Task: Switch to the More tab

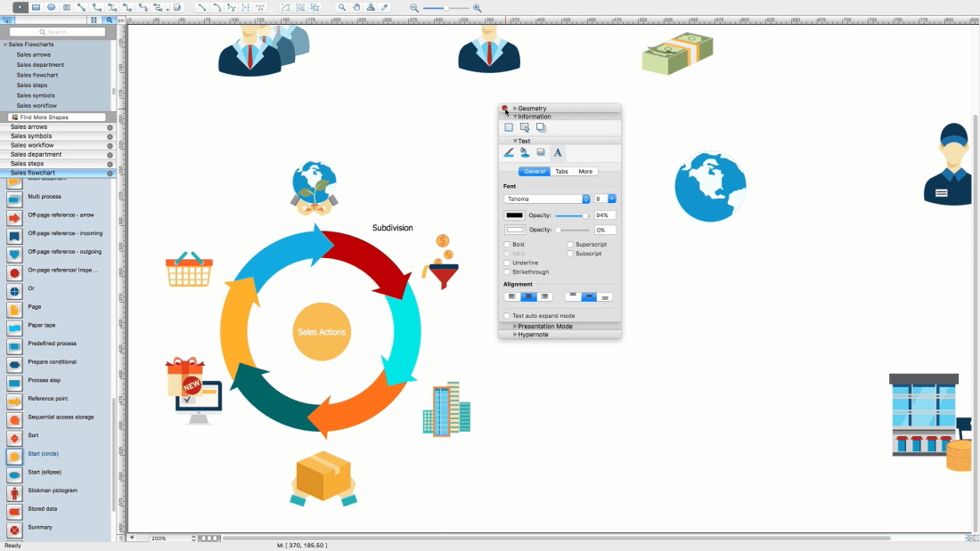Action: [585, 171]
